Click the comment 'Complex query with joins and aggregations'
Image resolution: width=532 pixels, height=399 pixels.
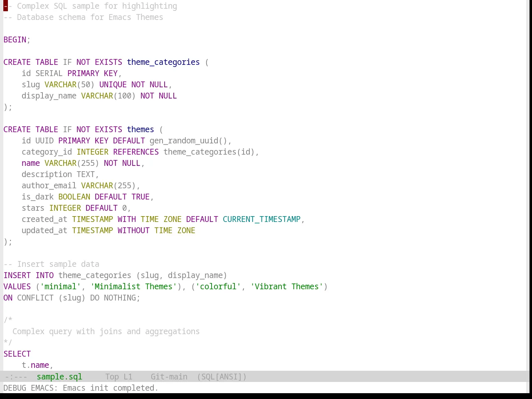(106, 331)
